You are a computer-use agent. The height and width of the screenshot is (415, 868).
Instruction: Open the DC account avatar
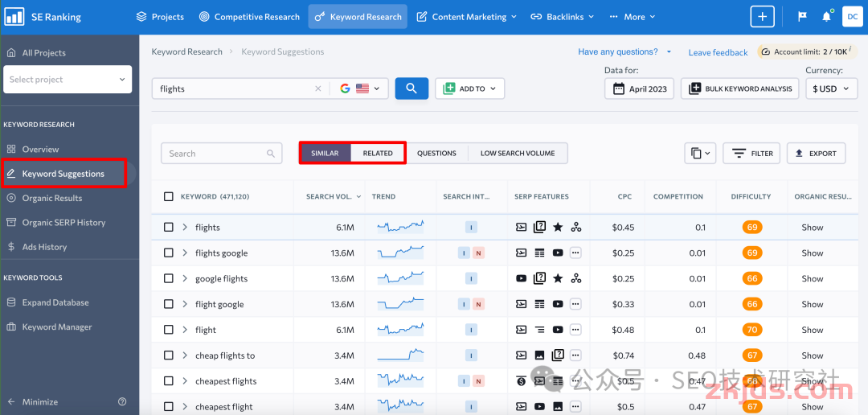[x=853, y=17]
